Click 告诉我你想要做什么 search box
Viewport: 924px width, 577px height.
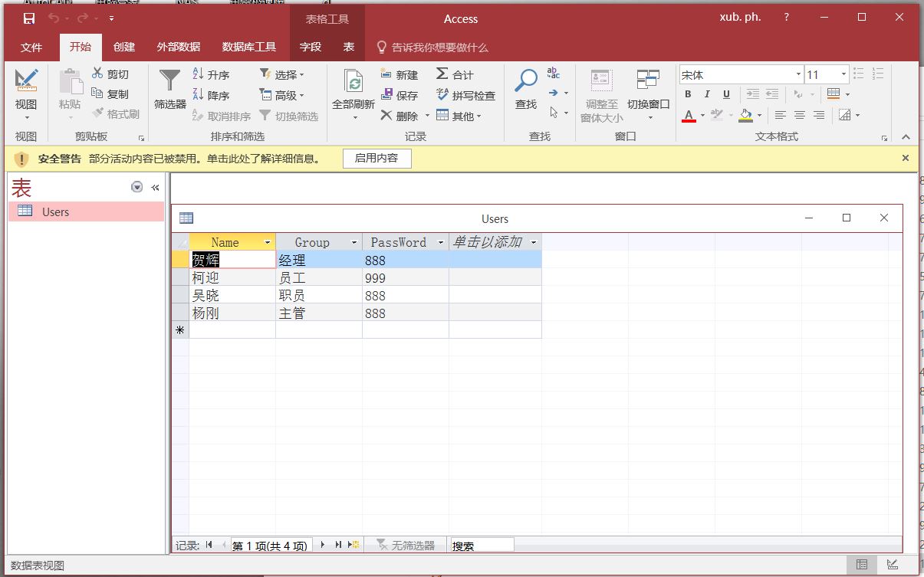432,48
